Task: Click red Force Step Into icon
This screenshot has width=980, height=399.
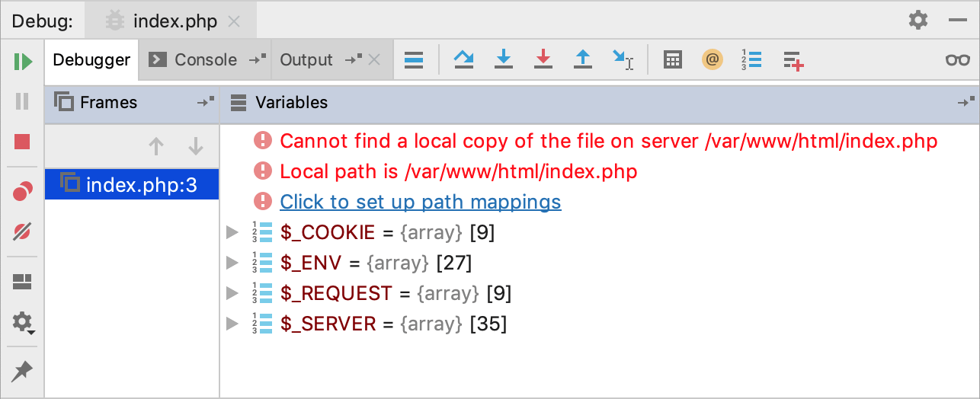Action: [x=543, y=59]
